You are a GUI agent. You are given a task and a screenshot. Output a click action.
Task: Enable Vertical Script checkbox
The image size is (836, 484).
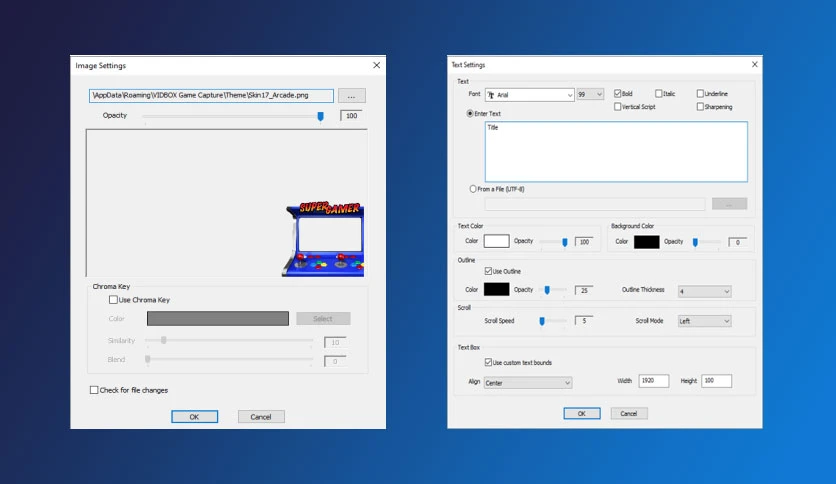pyautogui.click(x=617, y=107)
